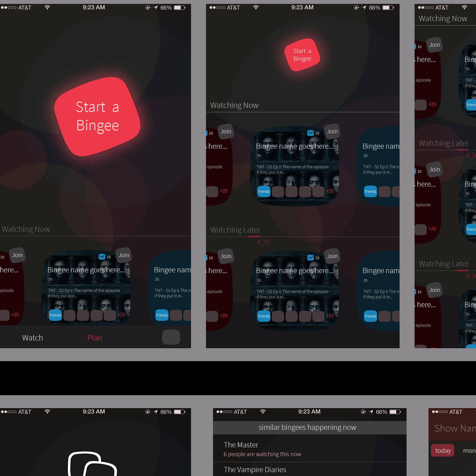The width and height of the screenshot is (476, 476).
Task: Tap friends chip on Watch/Plan screen teal card
Action: pyautogui.click(x=162, y=315)
